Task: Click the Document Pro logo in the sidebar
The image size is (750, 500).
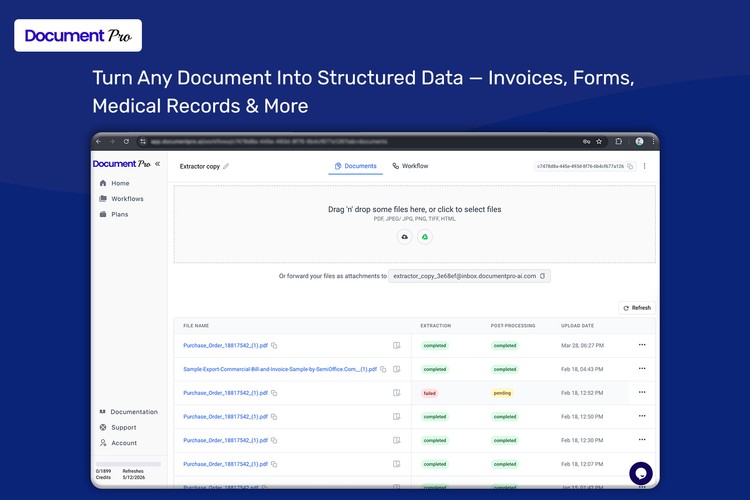Action: (x=121, y=164)
